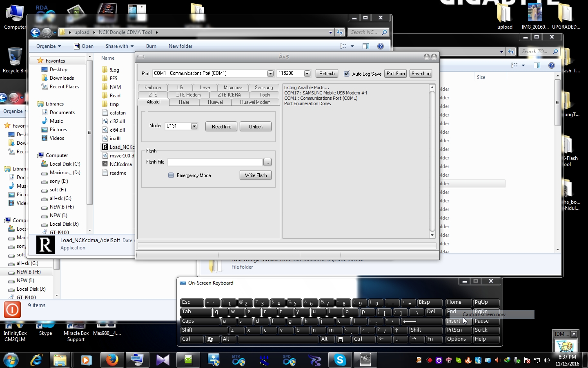Switch to the Haier tab

[x=184, y=102]
